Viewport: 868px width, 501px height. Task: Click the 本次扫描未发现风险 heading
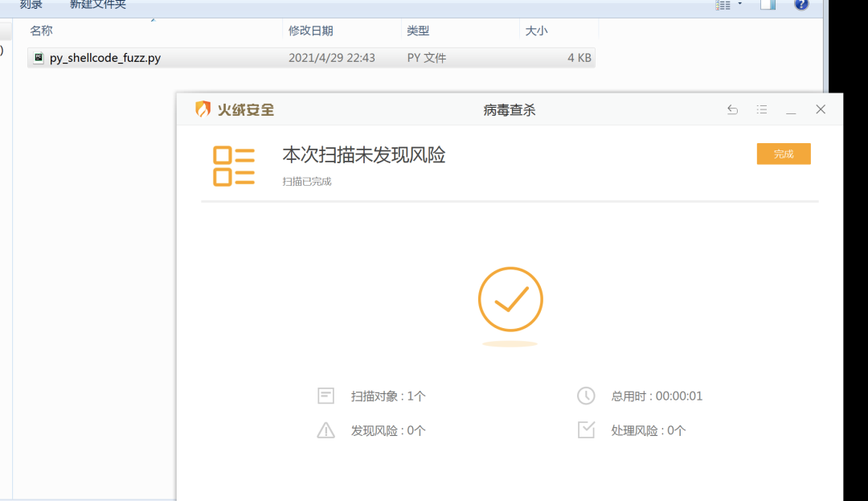click(364, 155)
